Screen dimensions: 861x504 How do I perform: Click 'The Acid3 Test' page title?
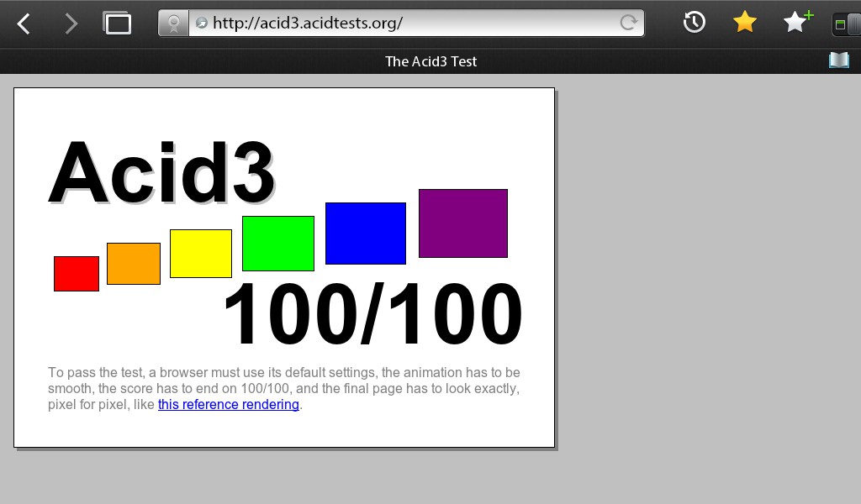tap(431, 61)
